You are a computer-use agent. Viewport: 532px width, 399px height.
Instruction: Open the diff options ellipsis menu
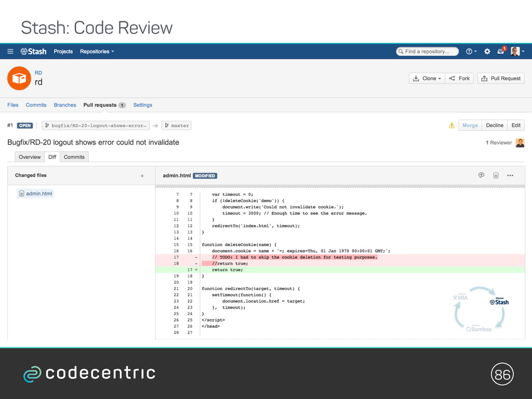pos(510,176)
